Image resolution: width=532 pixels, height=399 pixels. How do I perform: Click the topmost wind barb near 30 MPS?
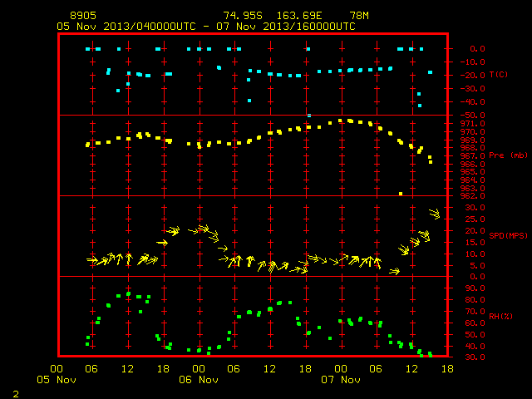click(x=434, y=214)
